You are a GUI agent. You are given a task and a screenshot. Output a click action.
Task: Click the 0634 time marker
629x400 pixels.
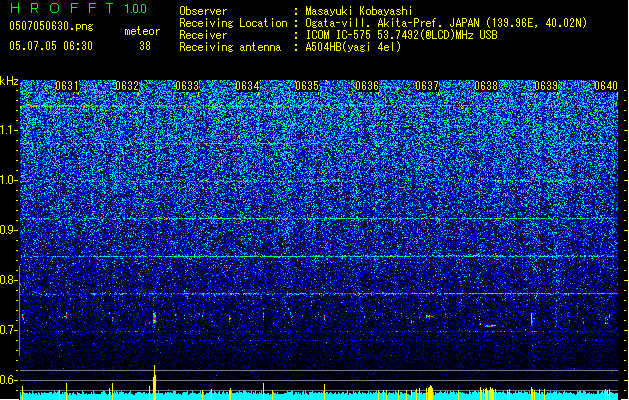click(x=247, y=86)
